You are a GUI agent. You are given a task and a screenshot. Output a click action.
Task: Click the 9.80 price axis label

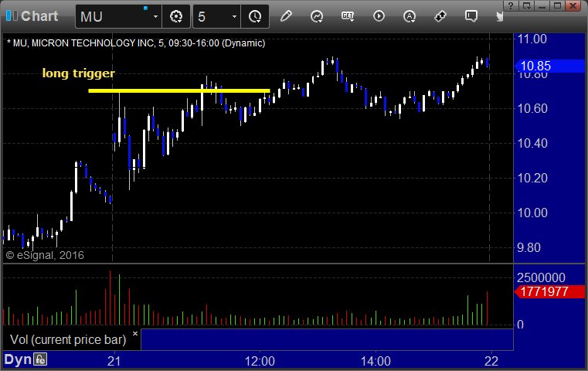(529, 247)
